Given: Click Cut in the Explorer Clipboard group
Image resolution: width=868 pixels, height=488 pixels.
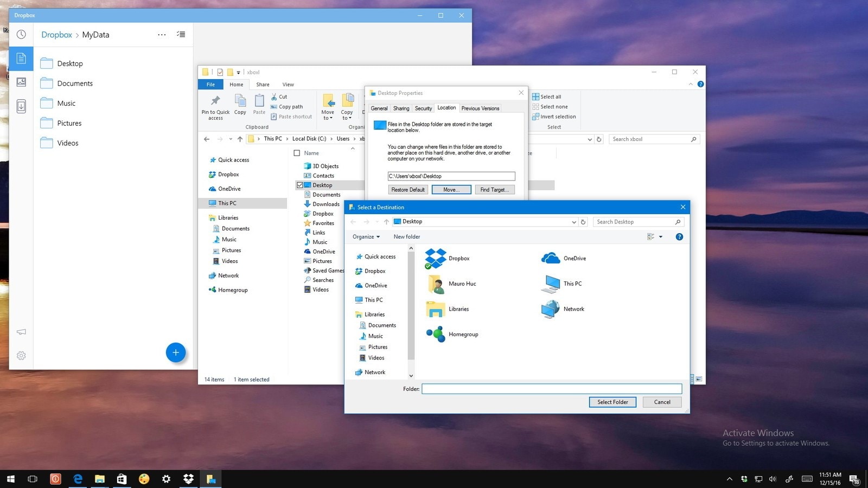Looking at the screenshot, I should coord(279,97).
